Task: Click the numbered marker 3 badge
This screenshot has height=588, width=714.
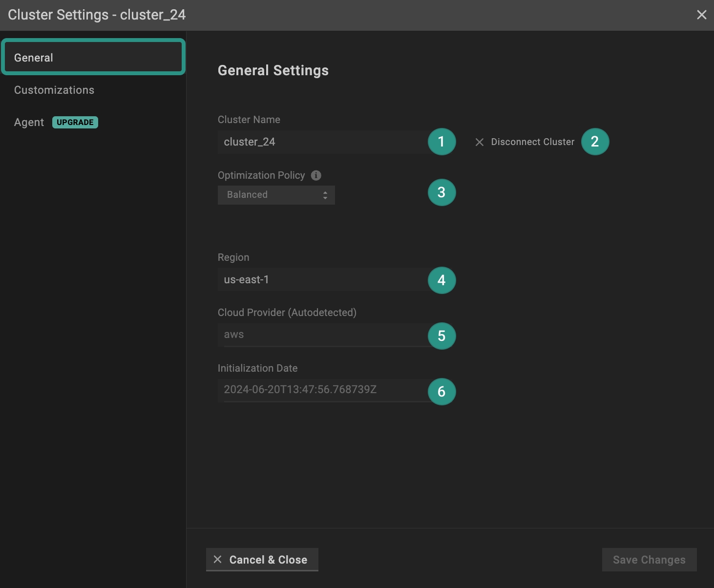Action: click(441, 192)
